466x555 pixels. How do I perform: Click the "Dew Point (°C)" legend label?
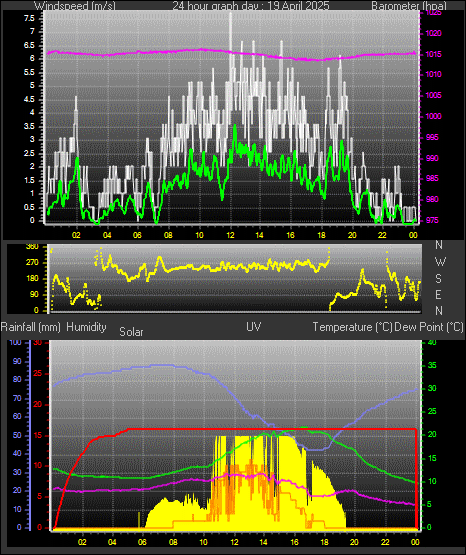point(429,327)
